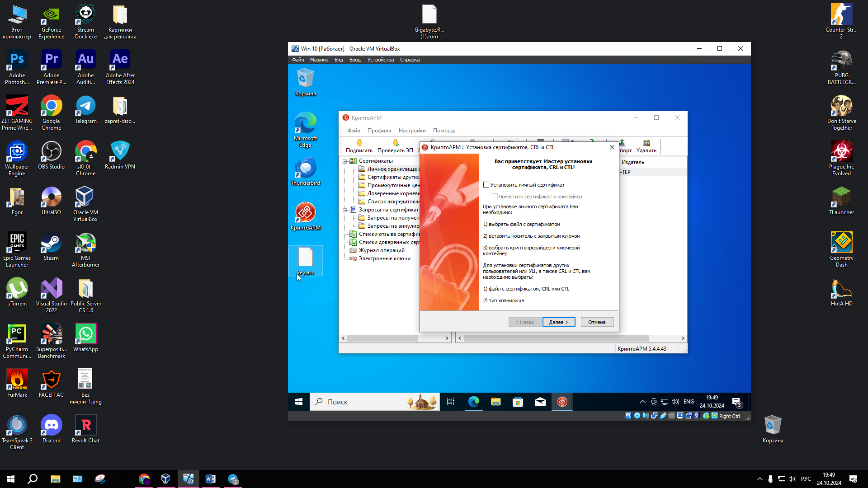
Task: Tick 'Поместить сертификат в контейнер' checkbox
Action: (x=495, y=197)
